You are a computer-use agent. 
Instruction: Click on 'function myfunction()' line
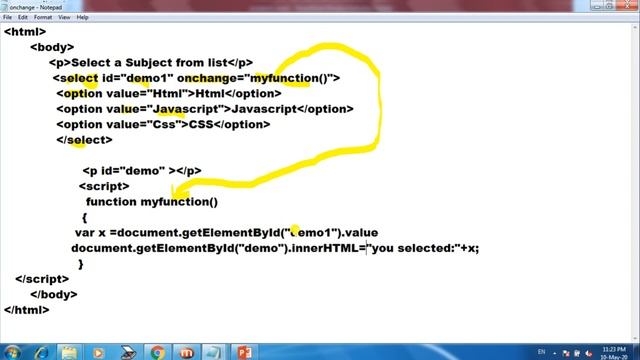pos(152,202)
